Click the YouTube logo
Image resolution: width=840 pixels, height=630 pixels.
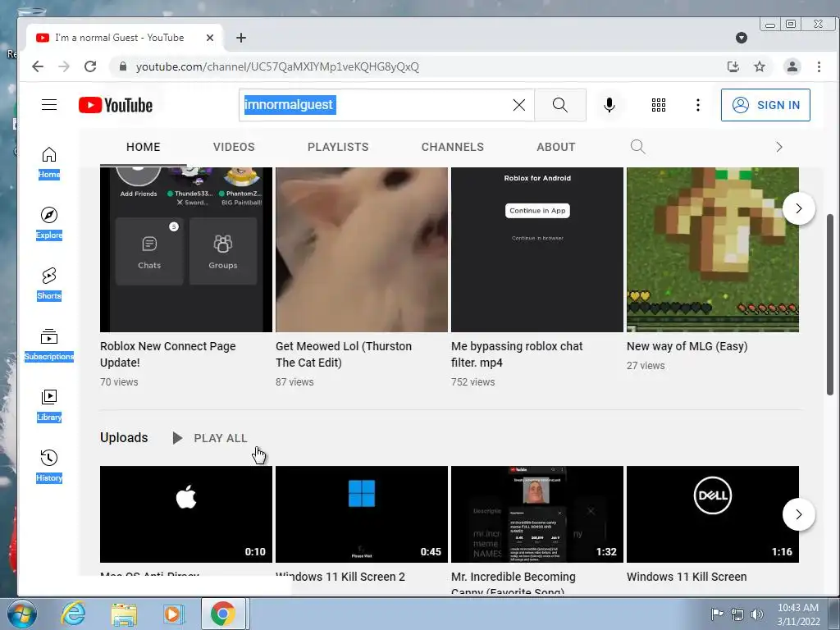pos(116,105)
